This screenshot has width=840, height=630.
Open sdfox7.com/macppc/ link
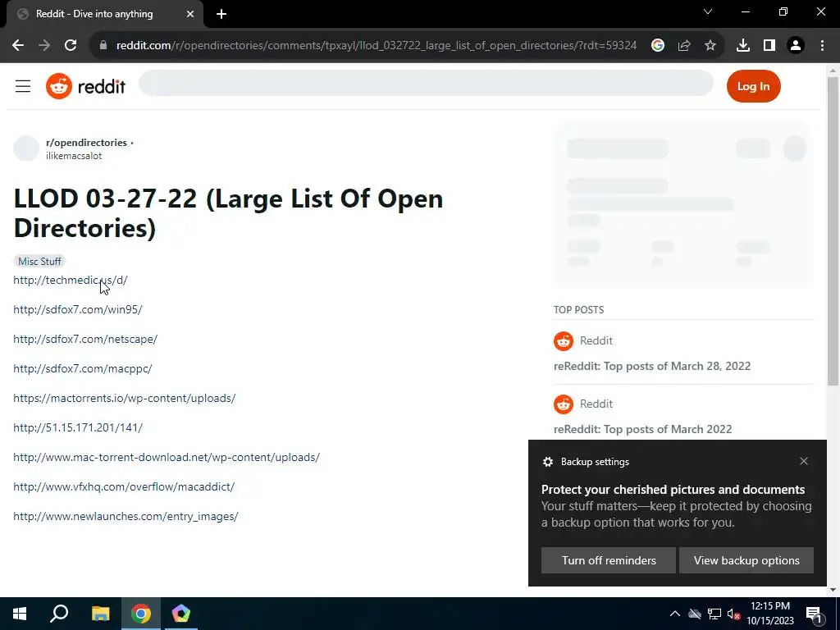[83, 368]
